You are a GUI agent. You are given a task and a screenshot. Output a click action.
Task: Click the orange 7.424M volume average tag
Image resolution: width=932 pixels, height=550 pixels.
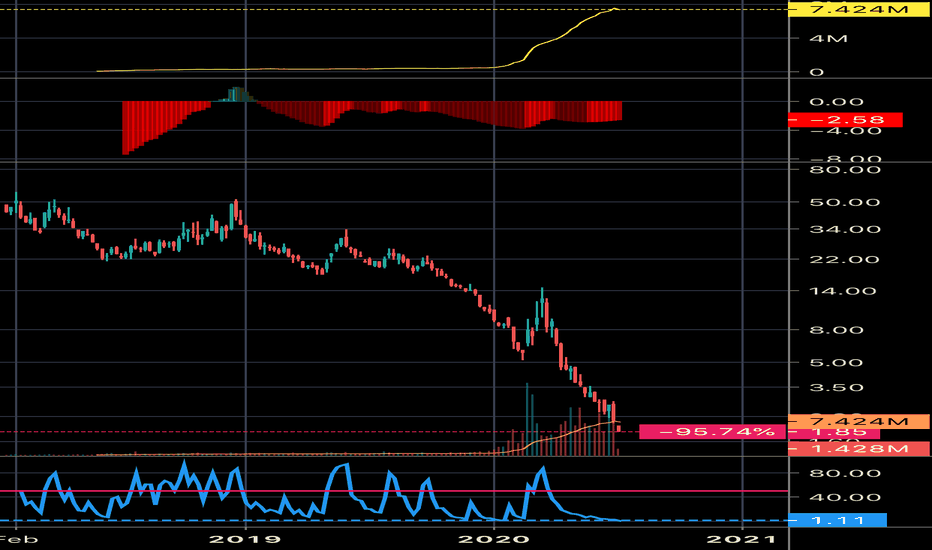pyautogui.click(x=859, y=422)
